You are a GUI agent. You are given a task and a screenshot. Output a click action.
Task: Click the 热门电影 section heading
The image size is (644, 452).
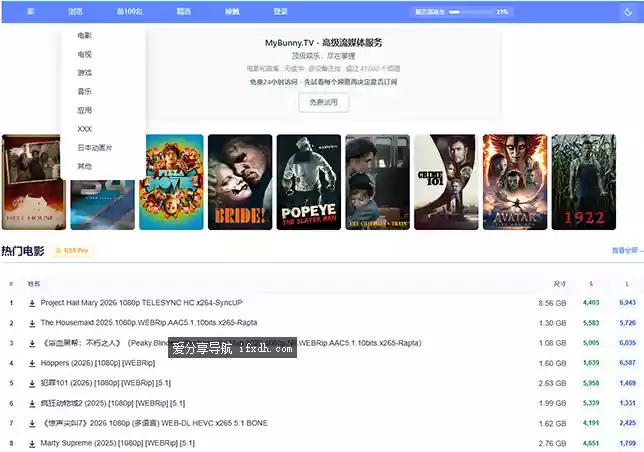coord(23,250)
